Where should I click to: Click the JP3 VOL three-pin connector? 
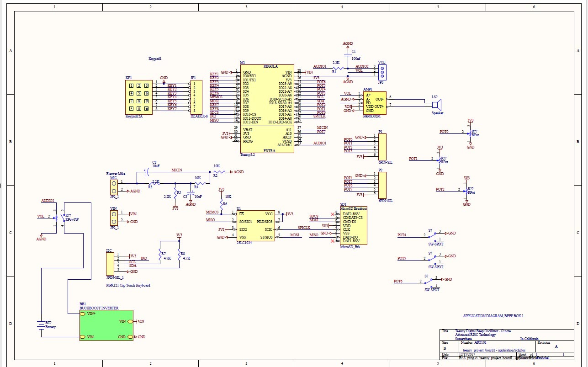point(382,71)
